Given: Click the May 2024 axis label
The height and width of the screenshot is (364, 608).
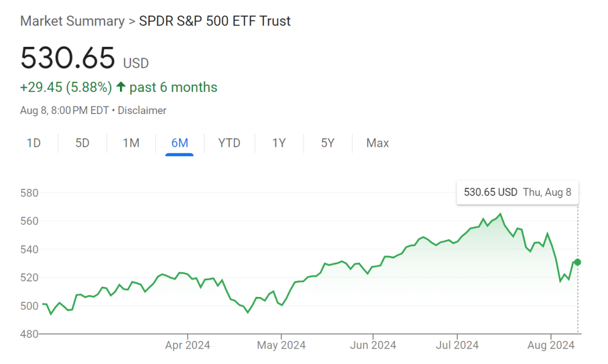Looking at the screenshot, I should coord(281,344).
